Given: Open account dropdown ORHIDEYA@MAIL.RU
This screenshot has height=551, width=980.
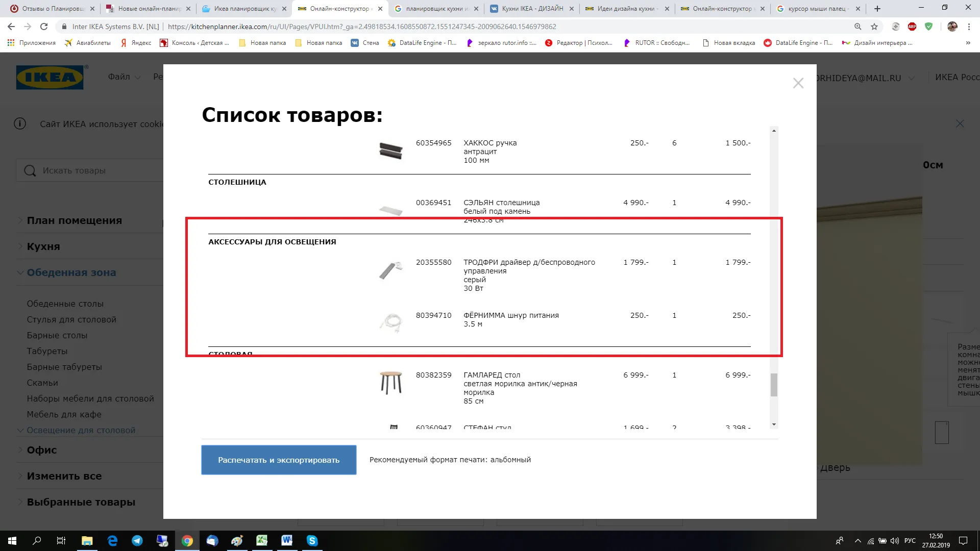Looking at the screenshot, I should pos(865,78).
